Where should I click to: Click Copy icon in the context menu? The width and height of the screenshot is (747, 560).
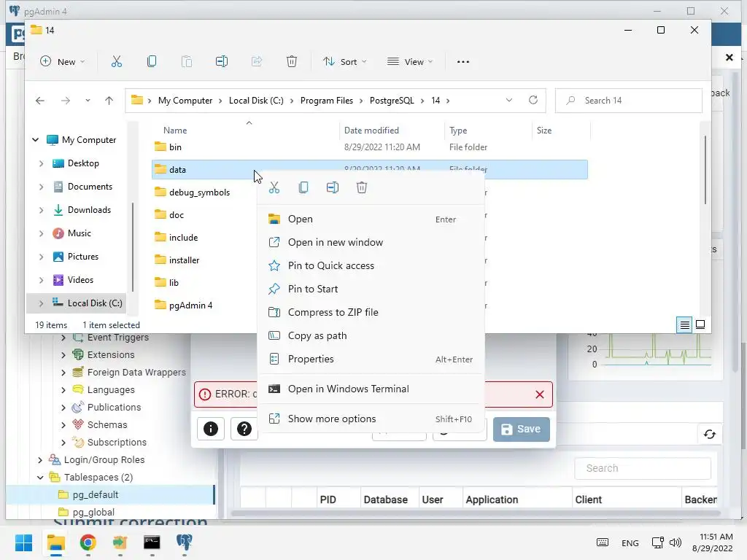pos(303,187)
